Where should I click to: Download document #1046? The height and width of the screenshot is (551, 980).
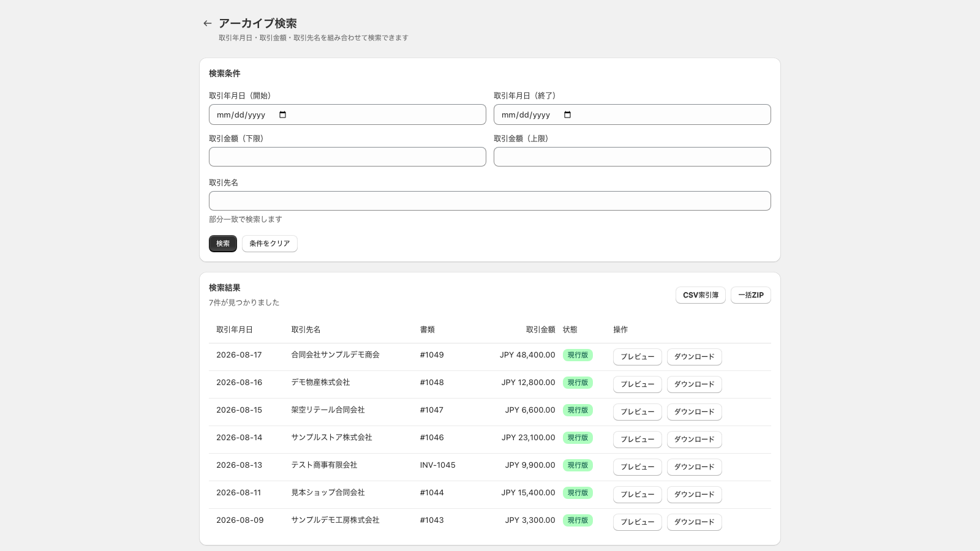[x=695, y=440]
